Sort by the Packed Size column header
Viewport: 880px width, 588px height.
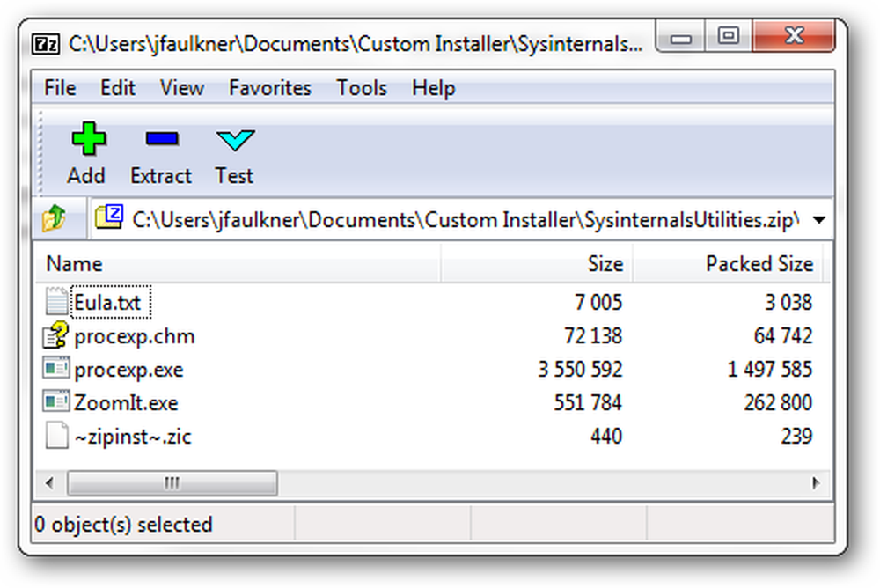(x=728, y=263)
